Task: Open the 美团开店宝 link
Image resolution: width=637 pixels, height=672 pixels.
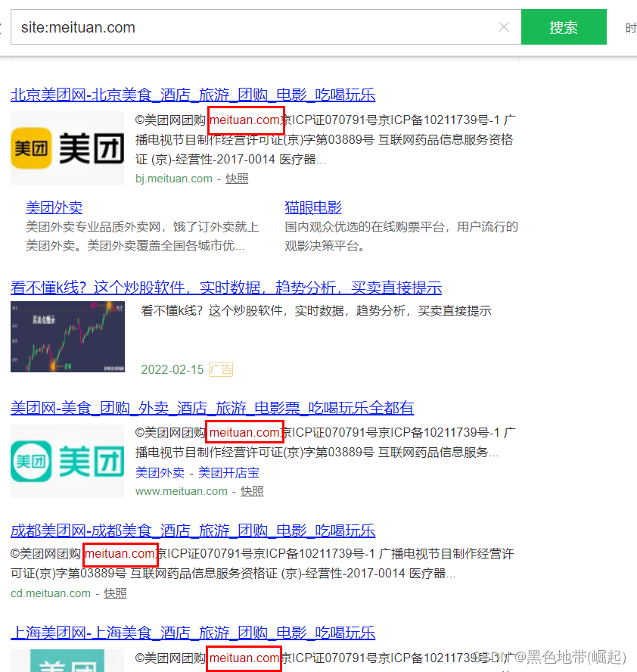Action: pos(228,473)
